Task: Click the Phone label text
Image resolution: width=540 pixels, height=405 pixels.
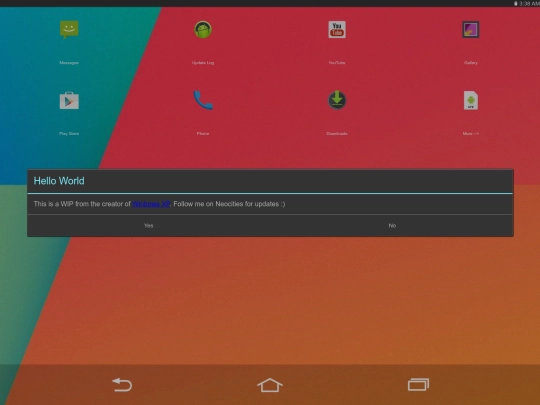Action: (203, 134)
